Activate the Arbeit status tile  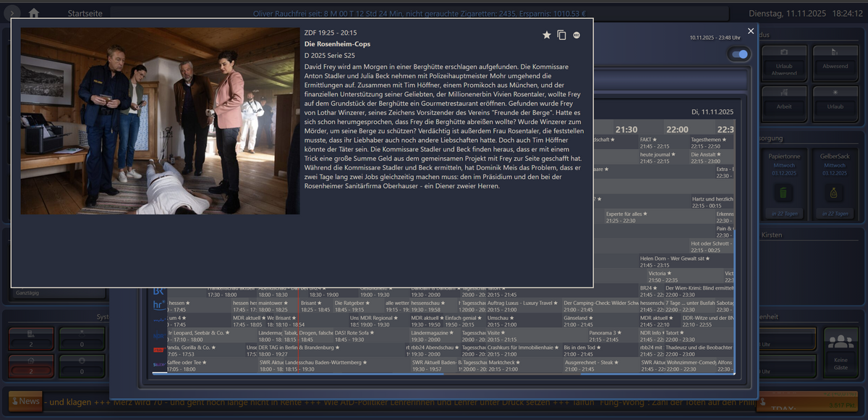coord(784,104)
